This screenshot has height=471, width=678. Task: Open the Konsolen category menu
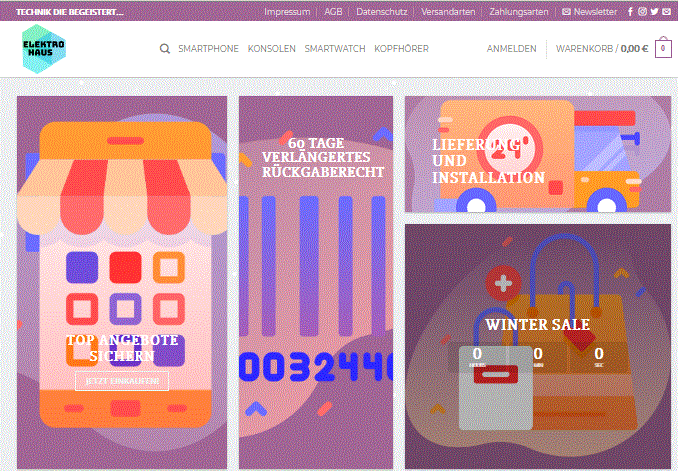coord(272,48)
